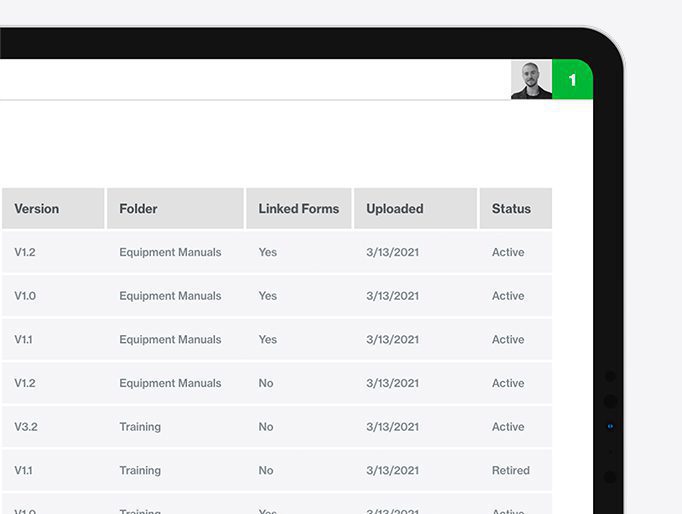Click the Retired status cell
The width and height of the screenshot is (682, 514).
(x=511, y=470)
